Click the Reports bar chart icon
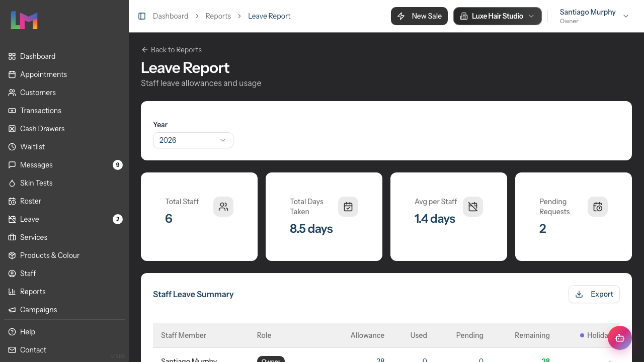Viewport: 644px width, 362px height. [x=12, y=292]
